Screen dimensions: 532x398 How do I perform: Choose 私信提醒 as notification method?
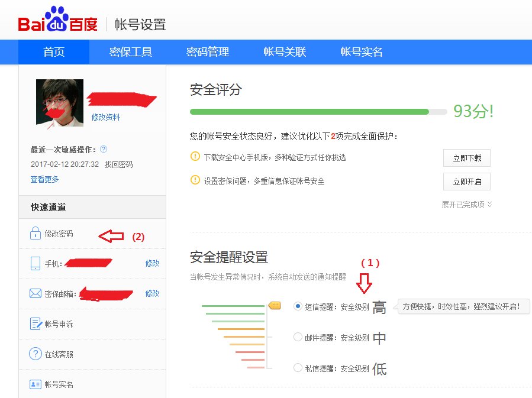298,367
